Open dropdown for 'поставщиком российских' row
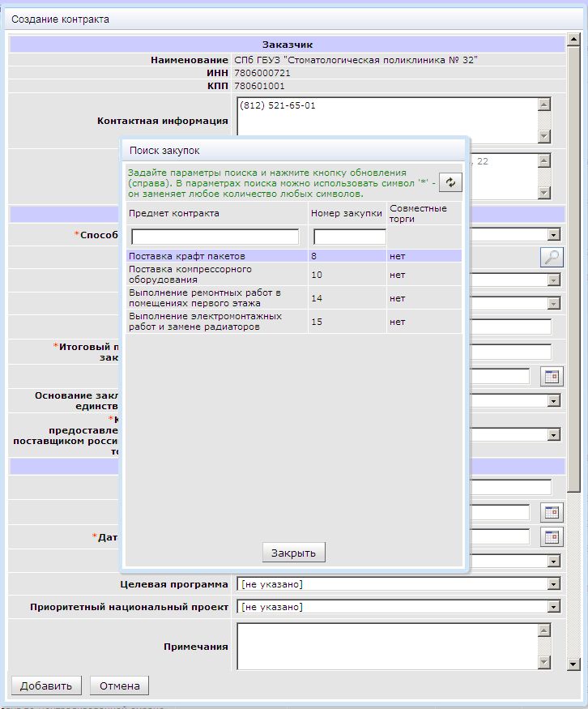588x709 pixels. (553, 434)
